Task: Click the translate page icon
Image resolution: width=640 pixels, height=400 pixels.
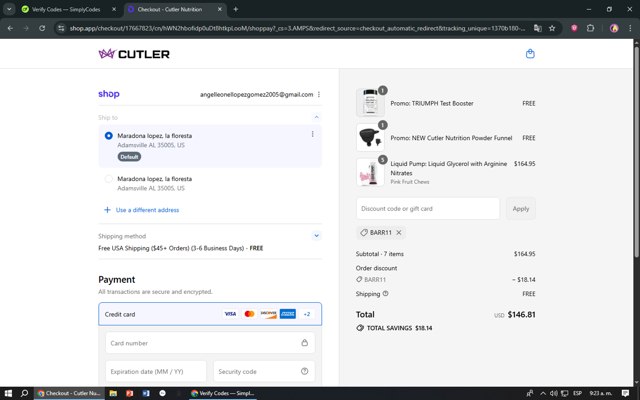Action: (538, 28)
